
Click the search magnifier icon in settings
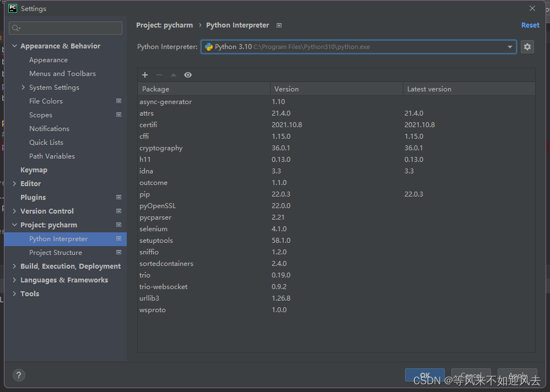click(16, 28)
